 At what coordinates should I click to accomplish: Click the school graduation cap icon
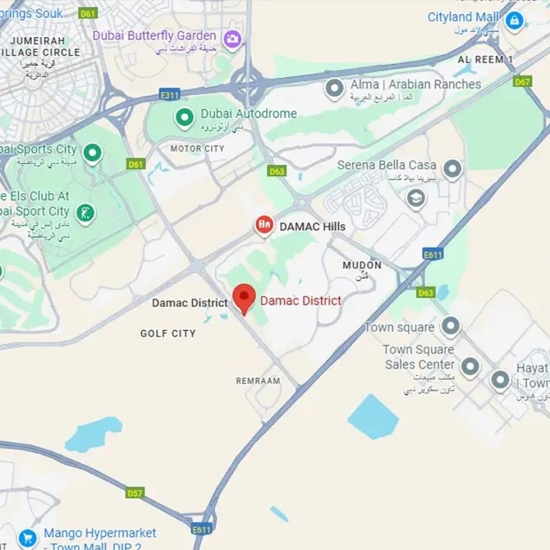point(416,199)
